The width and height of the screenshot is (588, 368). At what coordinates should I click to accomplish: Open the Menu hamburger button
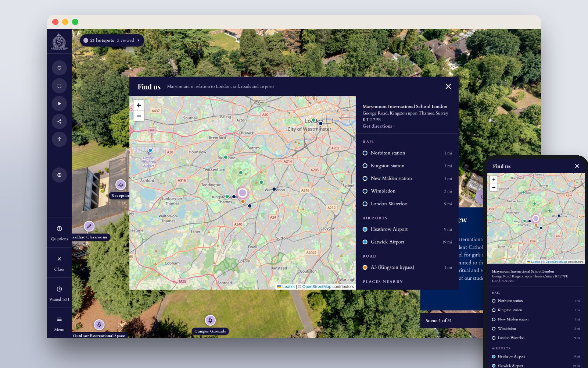click(59, 323)
